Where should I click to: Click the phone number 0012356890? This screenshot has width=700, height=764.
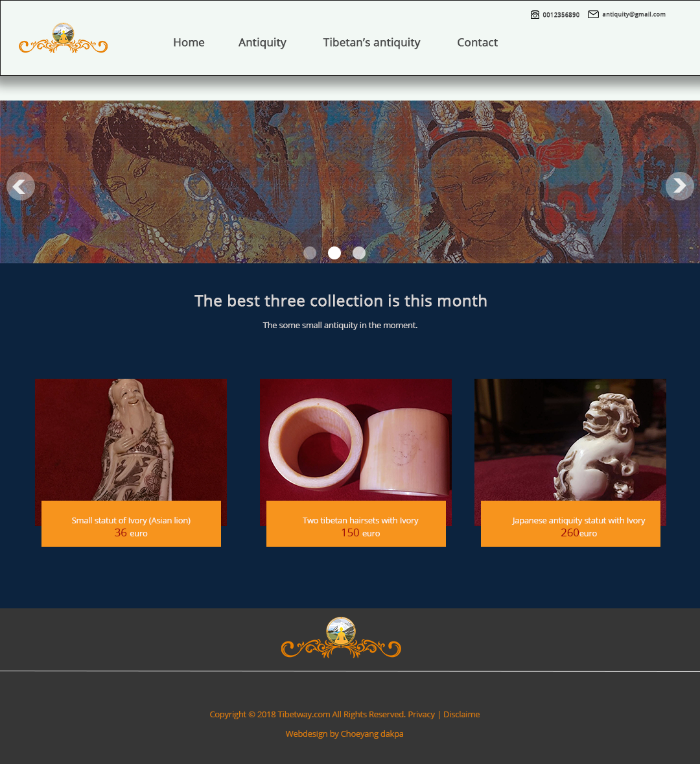coord(561,15)
